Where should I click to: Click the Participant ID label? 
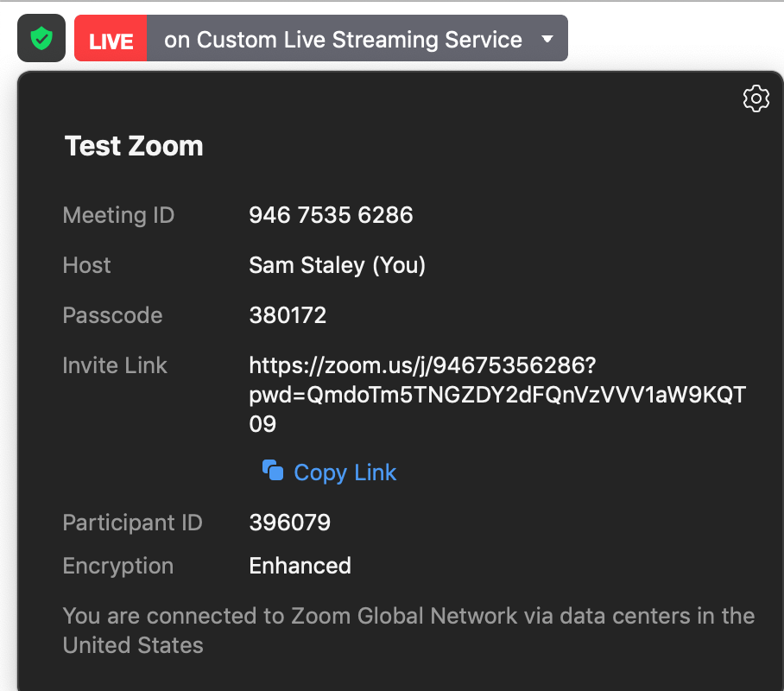pos(132,523)
